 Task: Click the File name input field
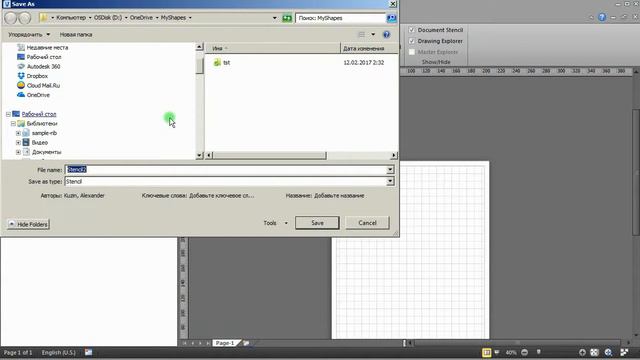click(x=226, y=169)
